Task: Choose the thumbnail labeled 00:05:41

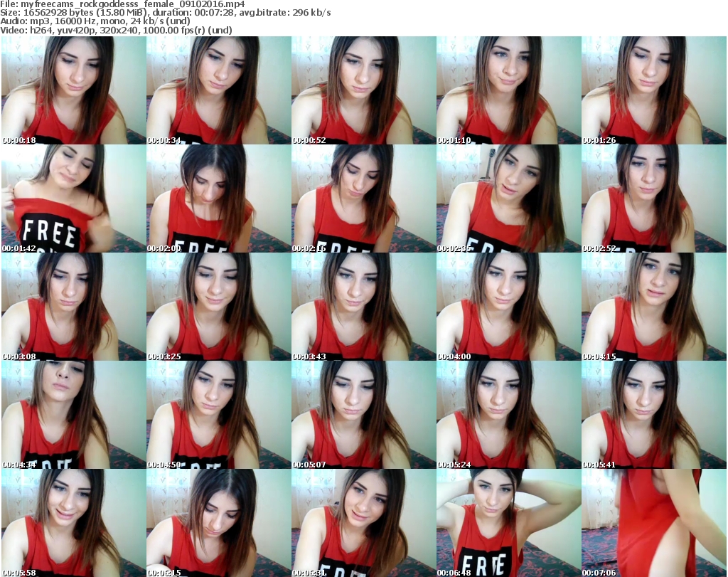Action: [654, 415]
